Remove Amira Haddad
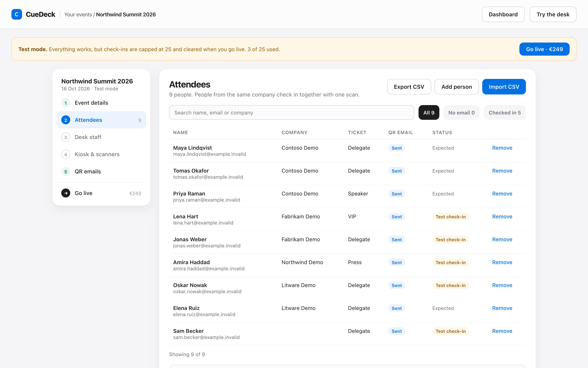The image size is (588, 368). 502,262
